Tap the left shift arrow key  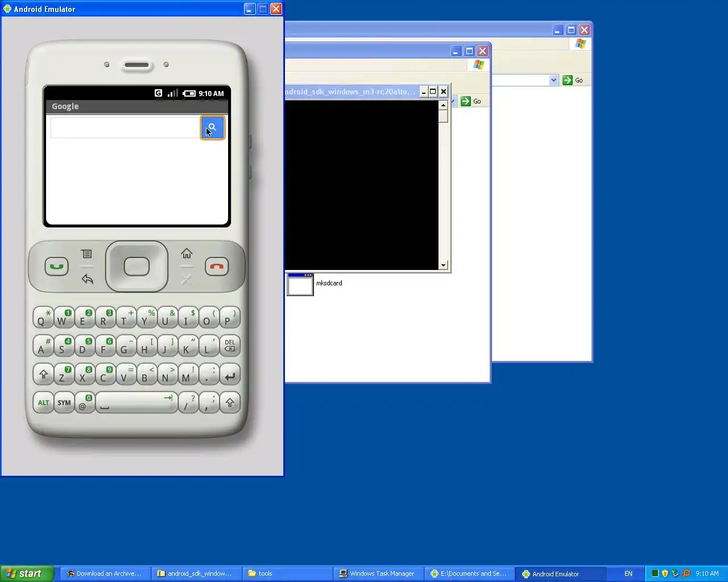(x=43, y=375)
